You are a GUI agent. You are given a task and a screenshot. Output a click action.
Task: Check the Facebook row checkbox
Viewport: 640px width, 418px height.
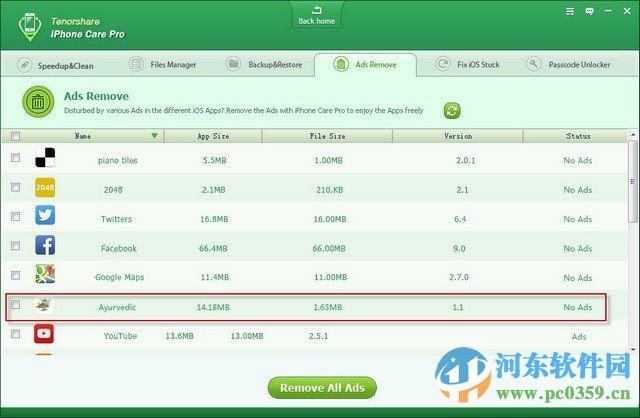coord(16,246)
